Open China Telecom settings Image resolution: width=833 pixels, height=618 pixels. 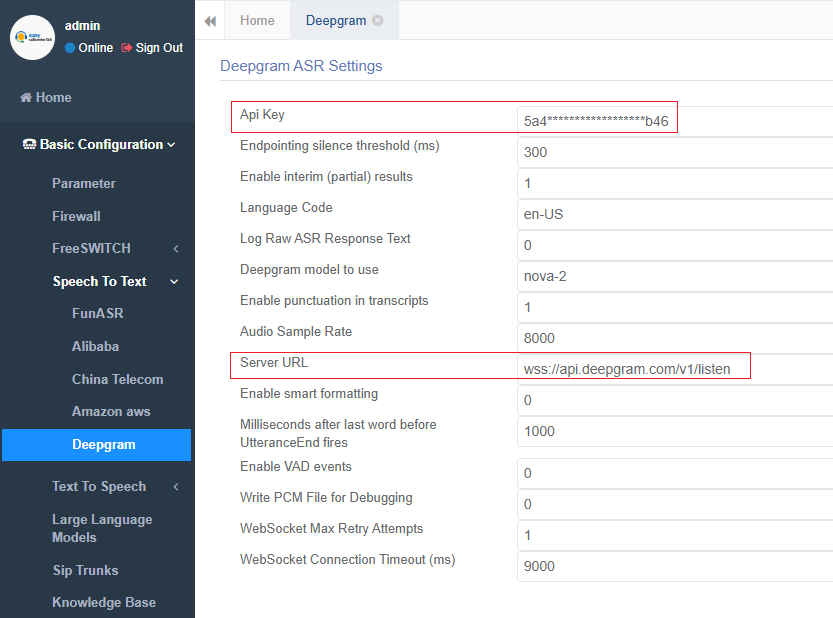(118, 379)
